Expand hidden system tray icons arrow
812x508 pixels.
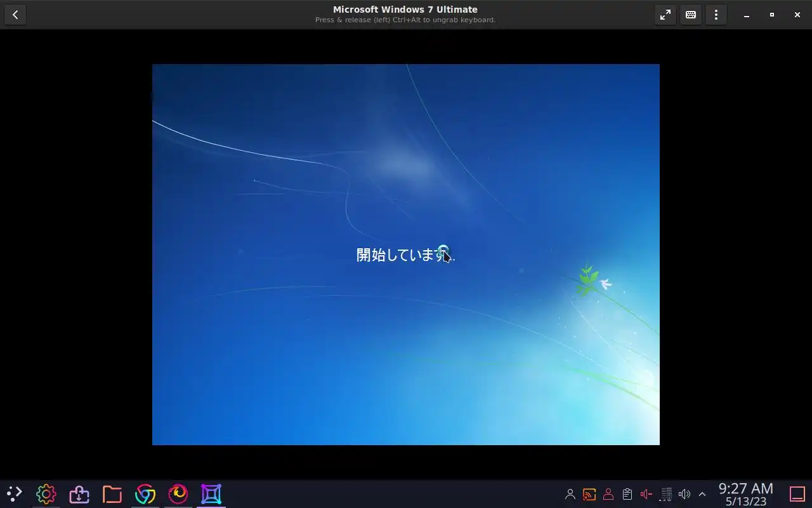click(702, 494)
